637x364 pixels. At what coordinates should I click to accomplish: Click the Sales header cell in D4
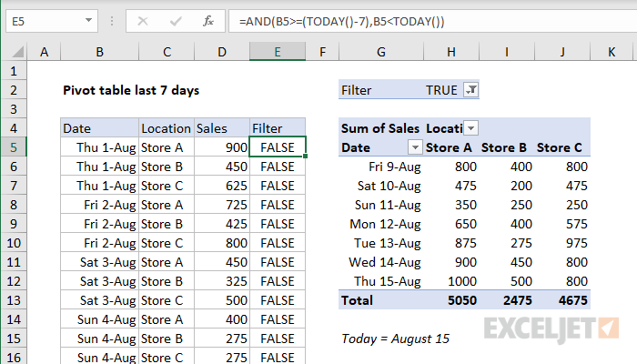221,128
